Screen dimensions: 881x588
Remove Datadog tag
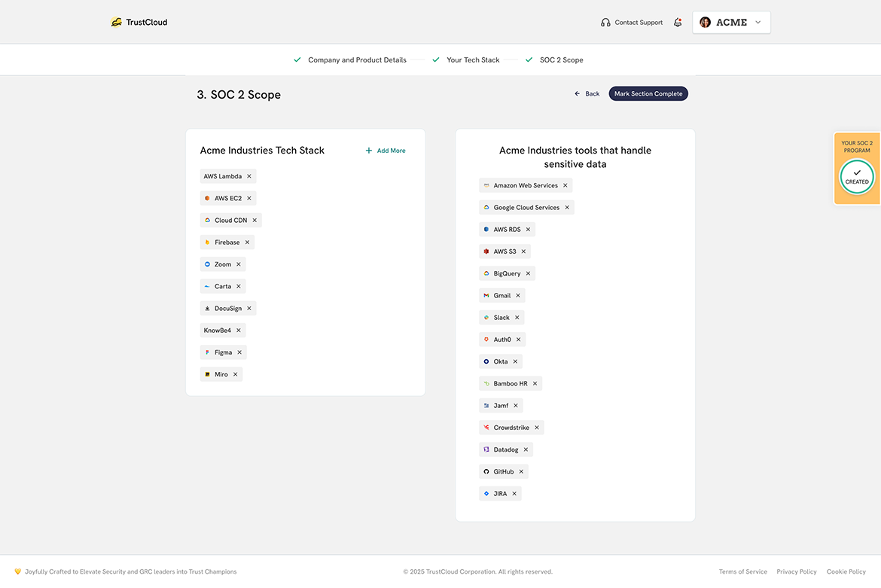[526, 449]
